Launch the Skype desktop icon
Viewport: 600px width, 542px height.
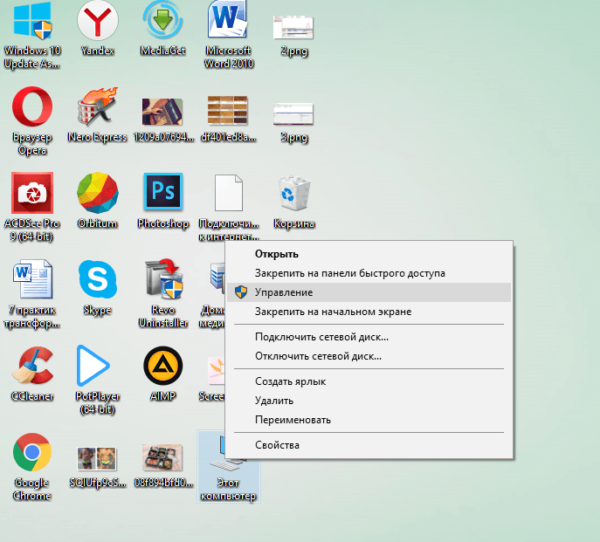click(x=98, y=279)
